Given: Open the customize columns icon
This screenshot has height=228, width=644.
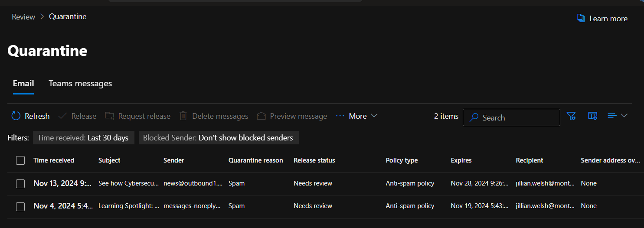Looking at the screenshot, I should (592, 116).
